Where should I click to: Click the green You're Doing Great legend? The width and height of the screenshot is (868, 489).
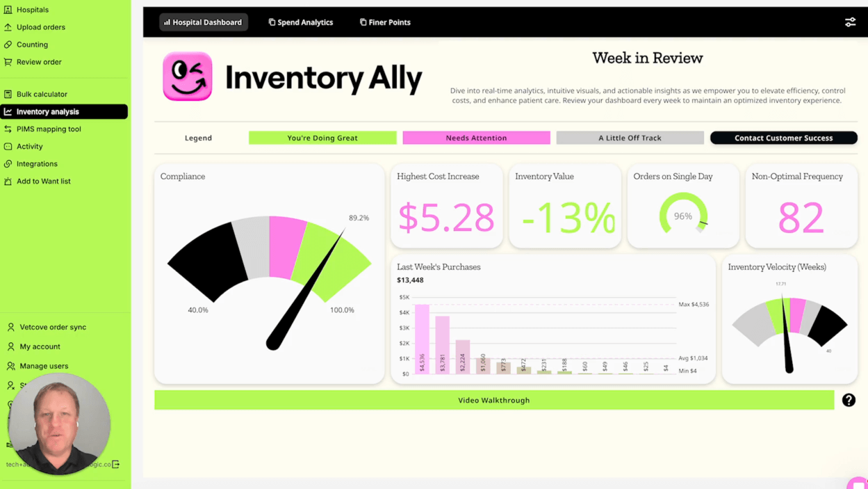pyautogui.click(x=322, y=138)
